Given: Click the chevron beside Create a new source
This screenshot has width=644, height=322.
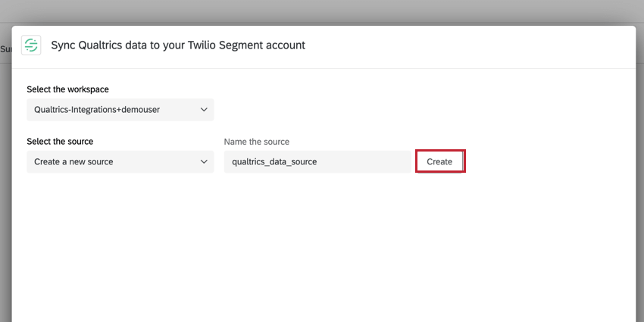Looking at the screenshot, I should (x=204, y=161).
